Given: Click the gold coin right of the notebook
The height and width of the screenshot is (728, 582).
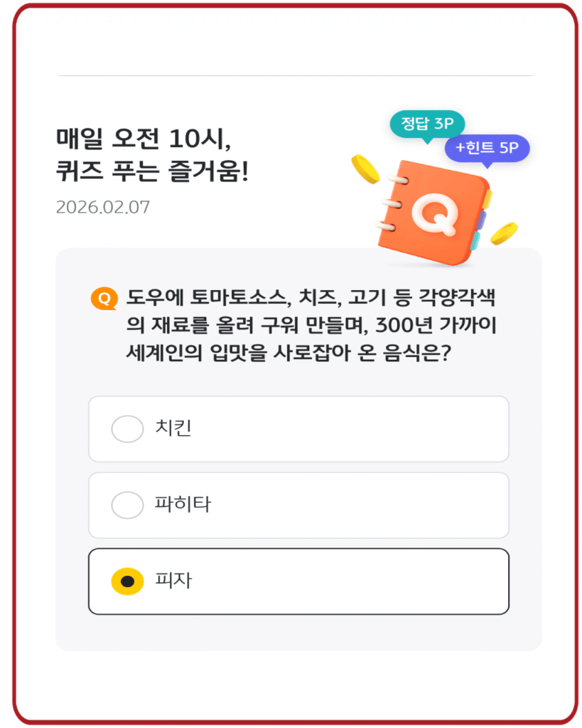Looking at the screenshot, I should click(505, 232).
